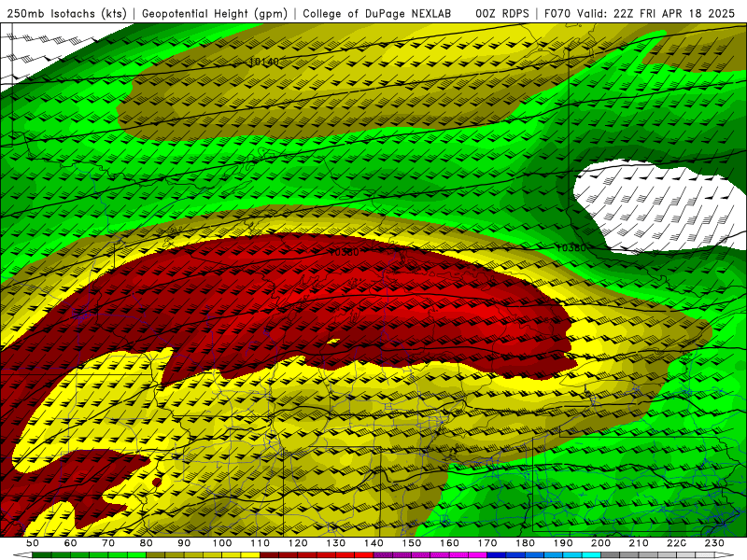Click the 230 label on the color scale
This screenshot has width=747, height=560.
714,543
